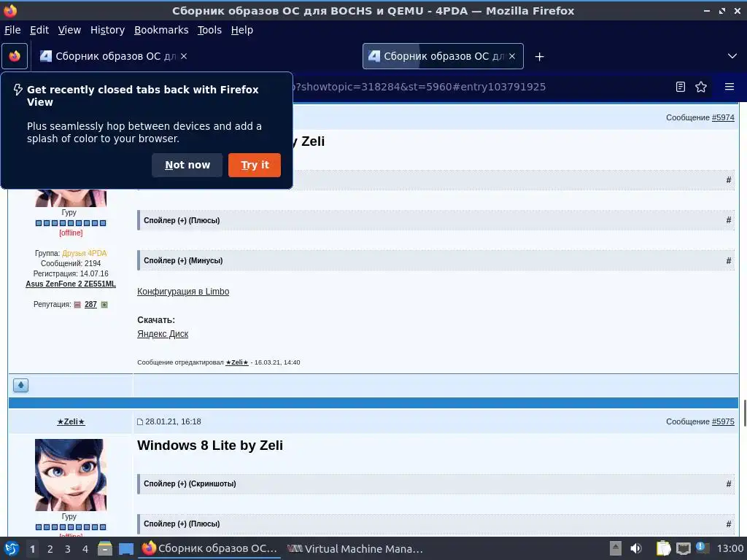Image resolution: width=747 pixels, height=560 pixels.
Task: Open message link #5974
Action: (723, 117)
